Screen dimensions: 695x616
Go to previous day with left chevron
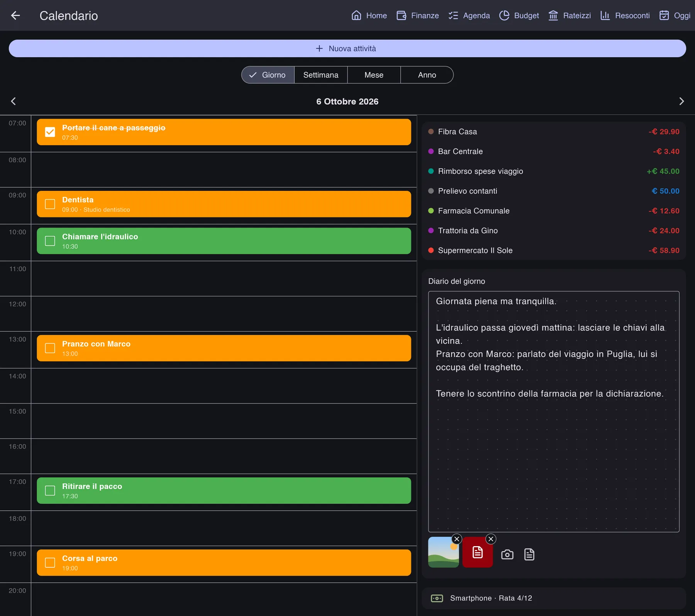[14, 101]
